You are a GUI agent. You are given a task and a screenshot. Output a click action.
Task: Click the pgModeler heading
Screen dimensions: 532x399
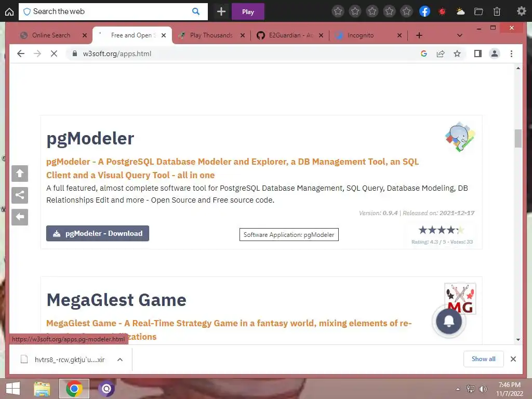90,138
